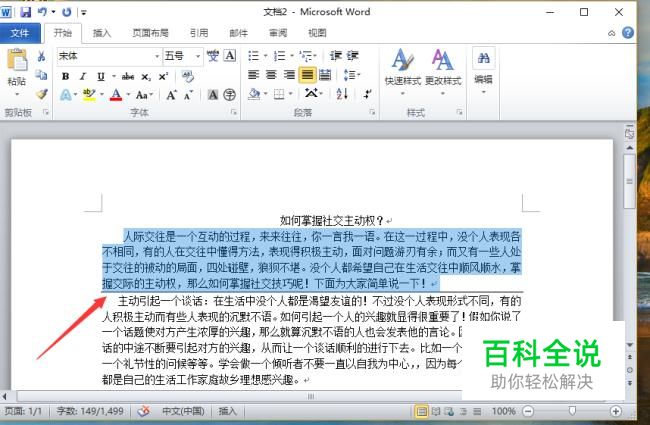Viewport: 650px width, 425px height.
Task: Click the distributed alignment icon
Action: (x=325, y=75)
